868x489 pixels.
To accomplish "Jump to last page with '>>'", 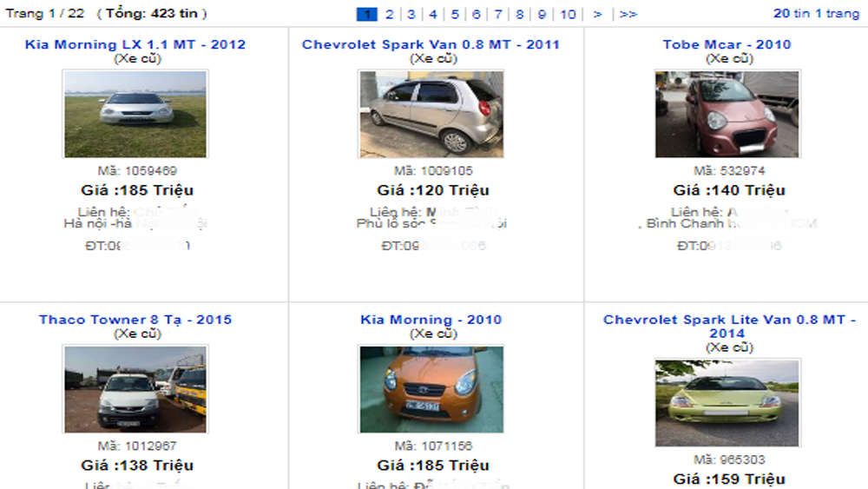I will [x=628, y=15].
